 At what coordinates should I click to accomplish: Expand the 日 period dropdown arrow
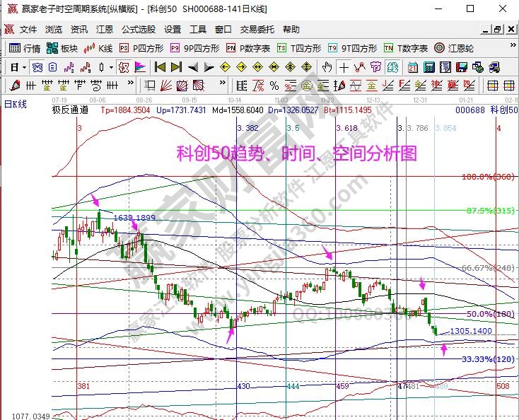tap(23, 67)
